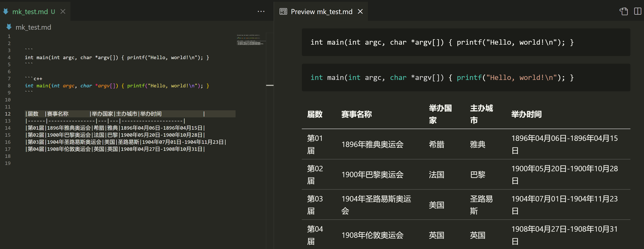Click the first plain code block in preview
The image size is (644, 249).
coord(466,42)
